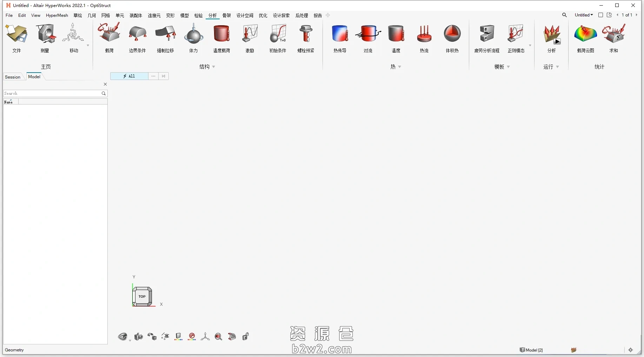
Task: Click the camera capture icon in view toolbar
Action: coord(139,337)
